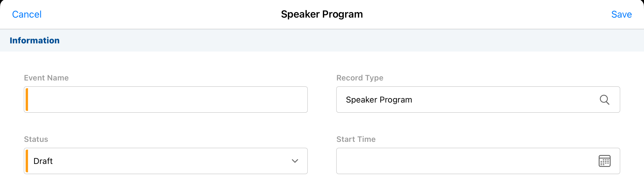Click the Start Time field label
The height and width of the screenshot is (183, 644).
coord(356,139)
